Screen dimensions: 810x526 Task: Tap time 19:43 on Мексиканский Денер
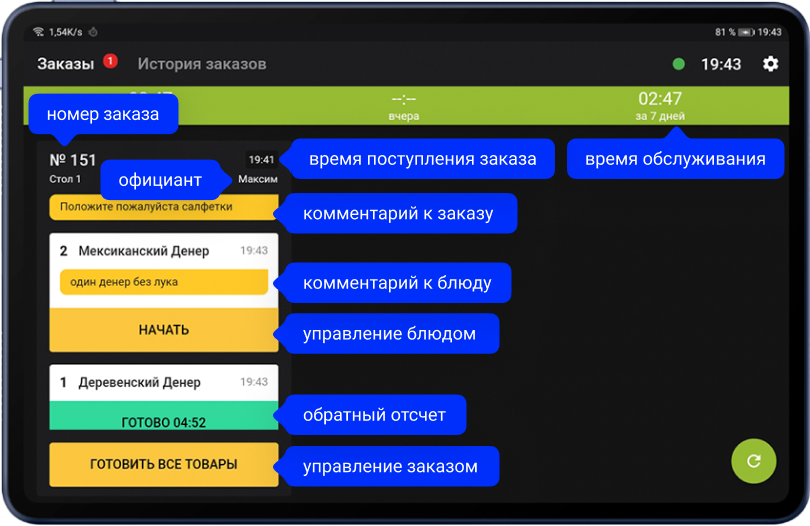pos(254,251)
